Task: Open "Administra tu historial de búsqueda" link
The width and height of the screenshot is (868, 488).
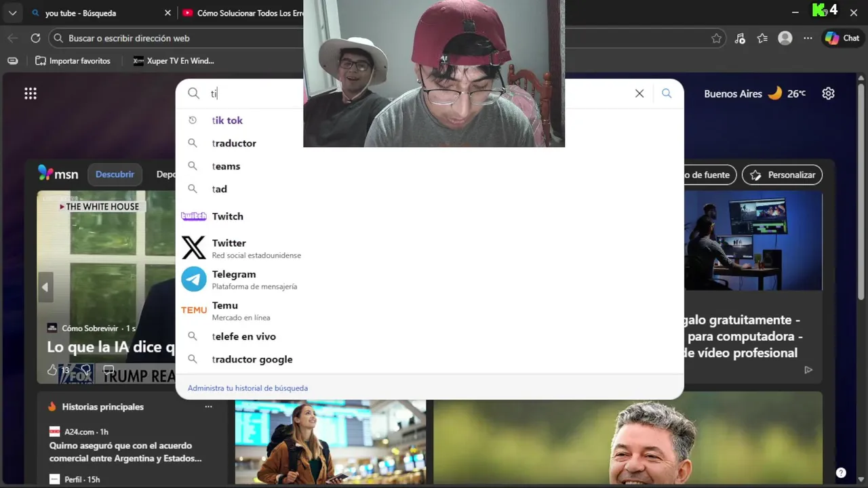Action: 248,388
